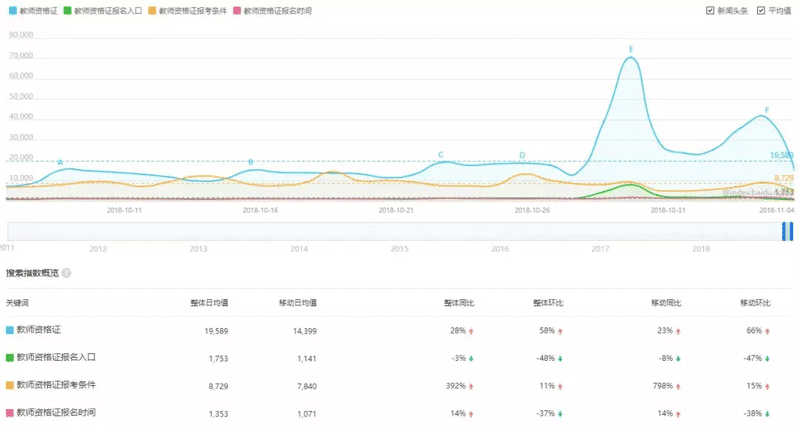Viewport: 799px width, 427px height.
Task: Select news marker C on the chart
Action: (x=441, y=154)
